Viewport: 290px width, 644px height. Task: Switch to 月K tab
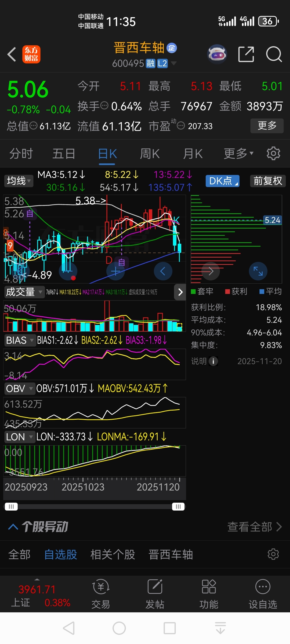(x=193, y=154)
